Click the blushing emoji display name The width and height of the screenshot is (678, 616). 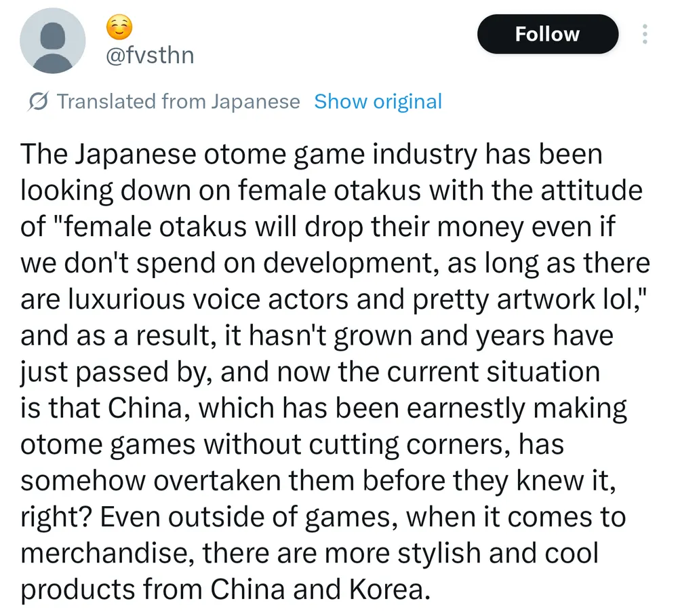tap(120, 28)
